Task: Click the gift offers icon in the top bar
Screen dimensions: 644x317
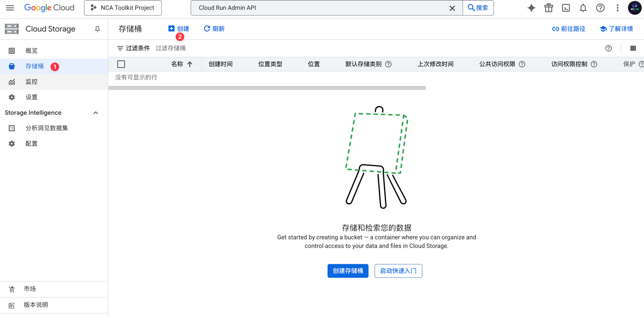Action: point(548,7)
